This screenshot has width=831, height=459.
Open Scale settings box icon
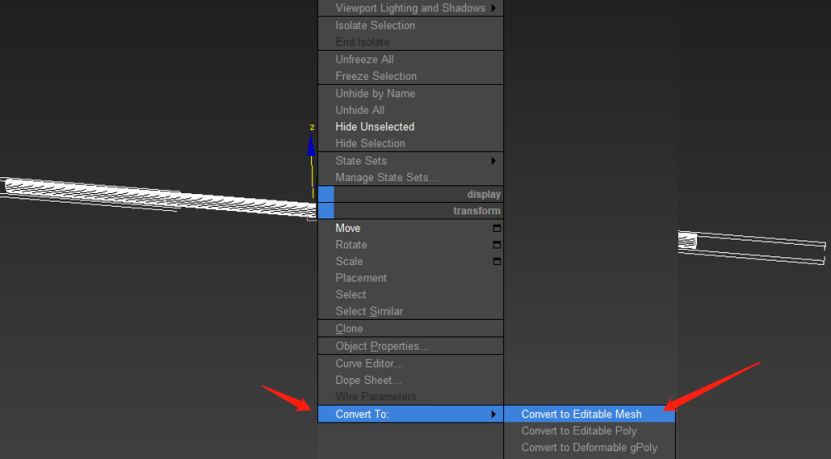[497, 261]
